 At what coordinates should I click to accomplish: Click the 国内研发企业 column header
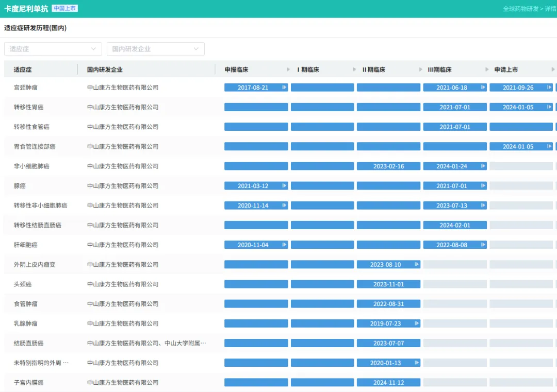[105, 70]
